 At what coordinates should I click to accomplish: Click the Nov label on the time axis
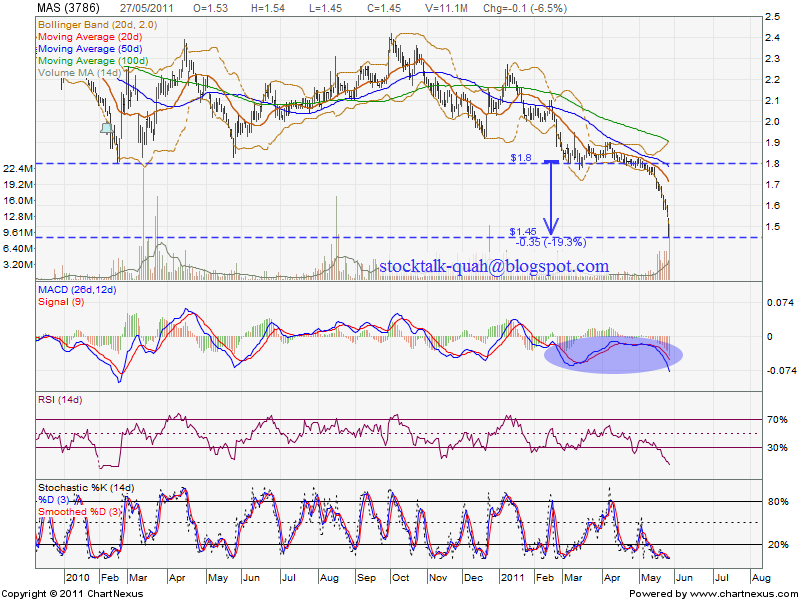coord(438,578)
